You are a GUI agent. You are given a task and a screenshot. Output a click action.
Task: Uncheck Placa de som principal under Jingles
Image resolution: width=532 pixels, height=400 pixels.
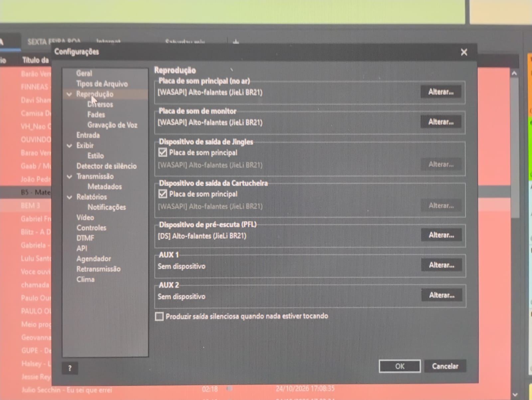click(163, 152)
